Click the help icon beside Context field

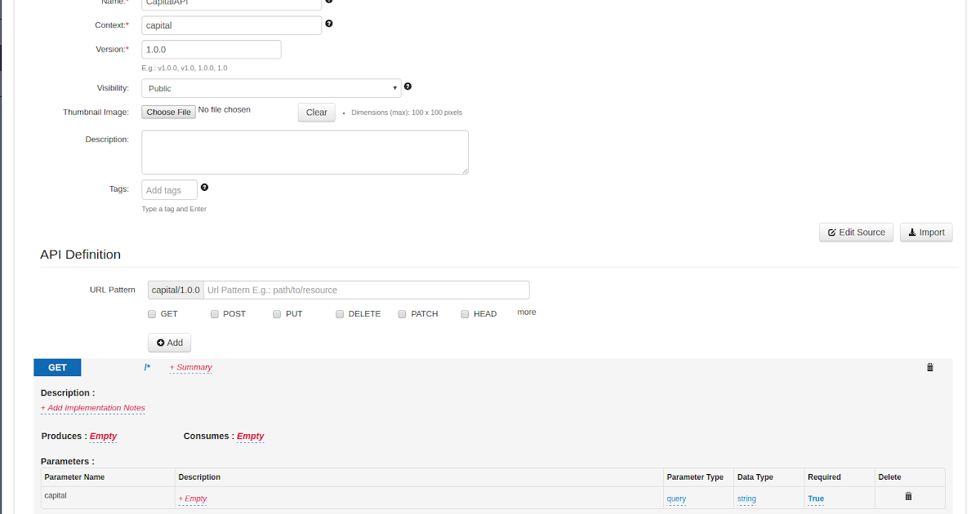(x=328, y=23)
